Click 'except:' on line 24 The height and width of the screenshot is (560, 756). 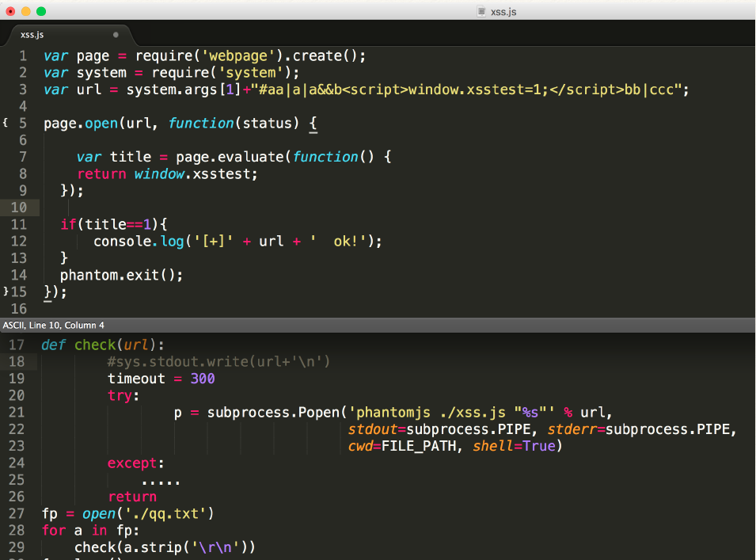click(x=135, y=463)
